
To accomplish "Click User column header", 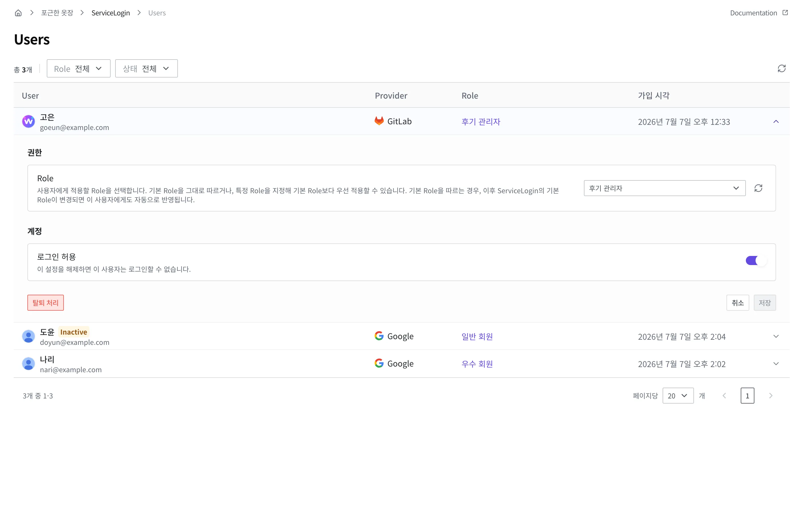I will tap(30, 96).
